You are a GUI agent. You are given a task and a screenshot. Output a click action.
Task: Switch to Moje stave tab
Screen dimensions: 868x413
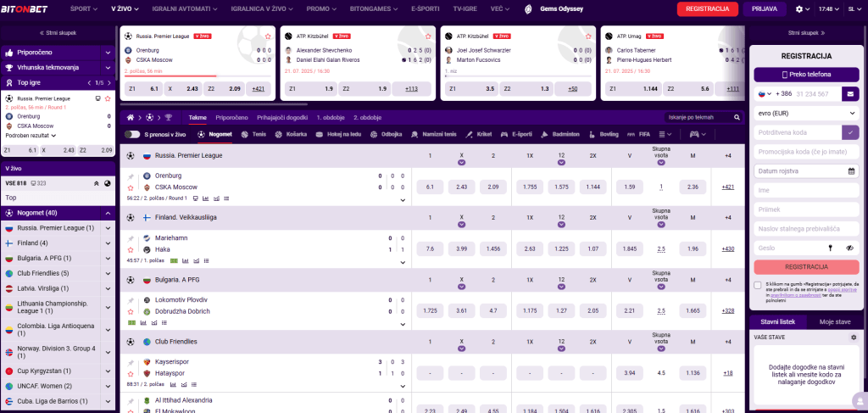(835, 321)
